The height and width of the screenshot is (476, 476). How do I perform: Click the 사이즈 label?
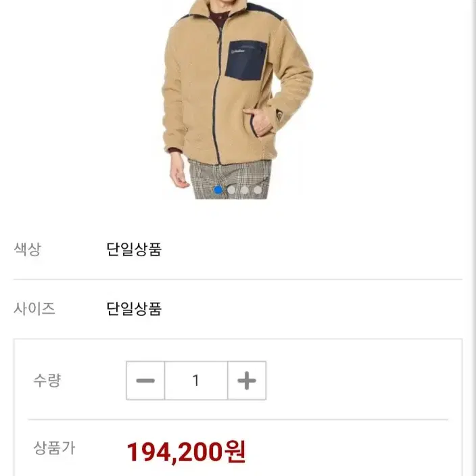pyautogui.click(x=34, y=309)
